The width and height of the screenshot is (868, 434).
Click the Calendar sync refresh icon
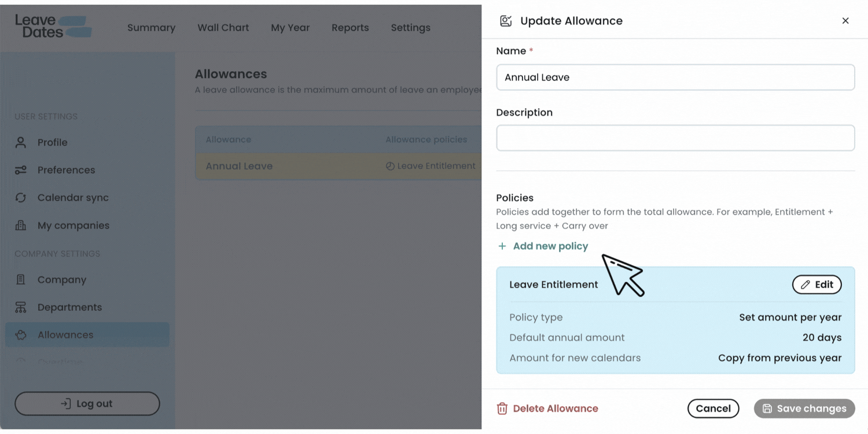[x=21, y=198]
